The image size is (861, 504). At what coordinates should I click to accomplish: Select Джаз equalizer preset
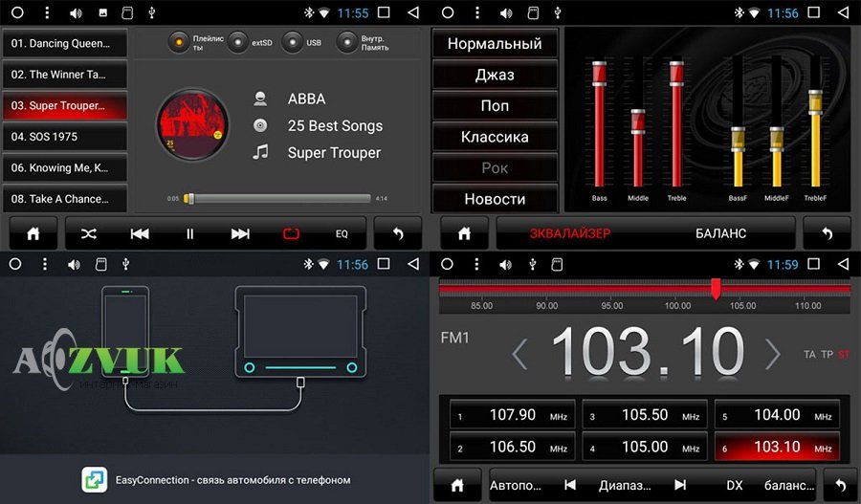click(x=495, y=75)
